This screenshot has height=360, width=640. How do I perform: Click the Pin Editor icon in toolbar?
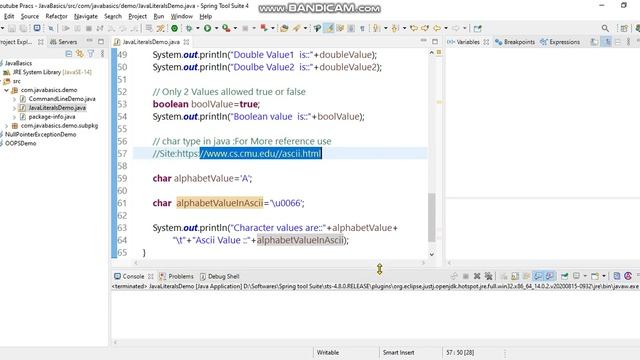478,28
